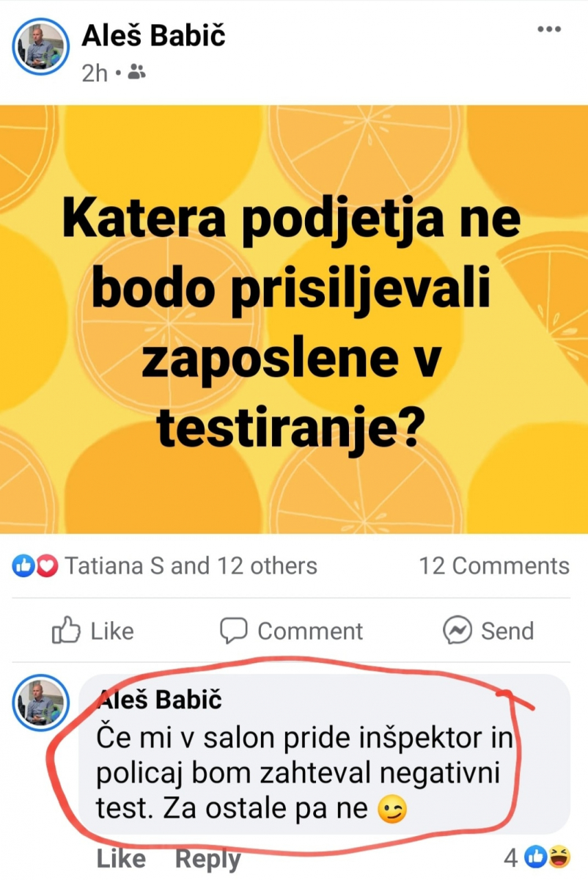The height and width of the screenshot is (880, 588).
Task: Tap the laughing emoji reaction on the comment
Action: click(x=559, y=855)
